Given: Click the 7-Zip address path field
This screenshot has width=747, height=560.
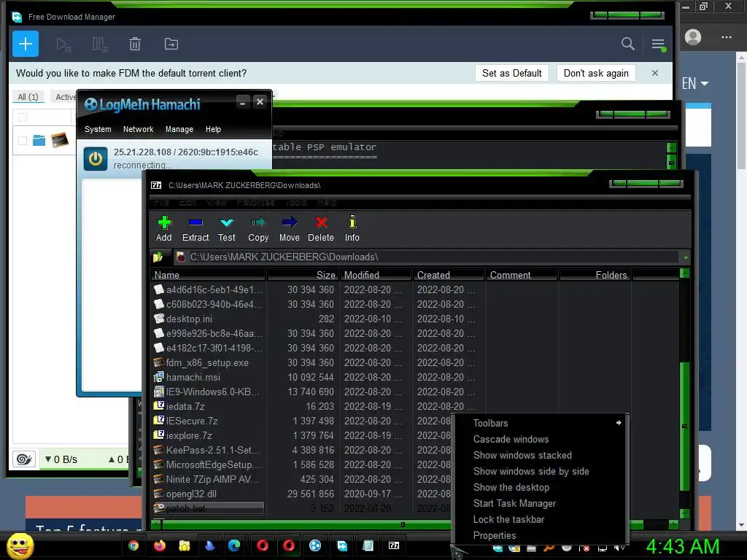Looking at the screenshot, I should [x=426, y=257].
